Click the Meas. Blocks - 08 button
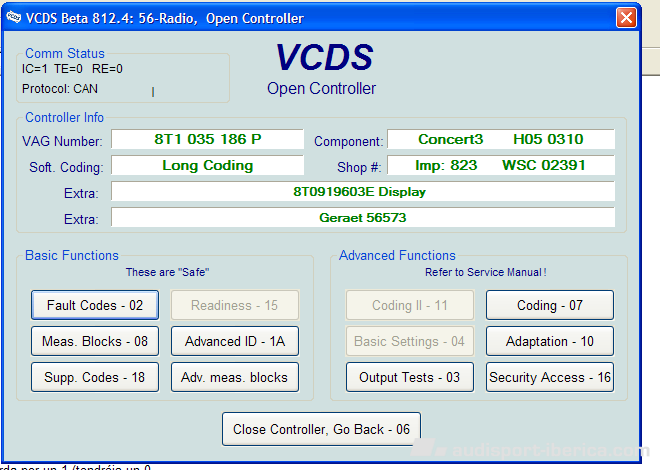Viewport: 660px width, 470px height. point(95,341)
